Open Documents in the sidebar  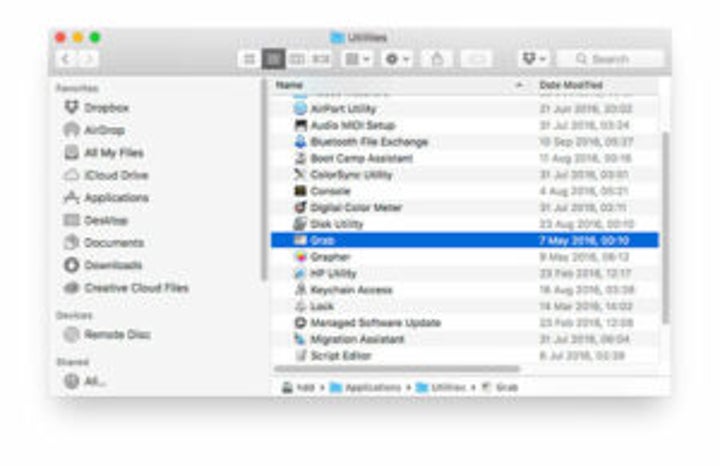104,242
